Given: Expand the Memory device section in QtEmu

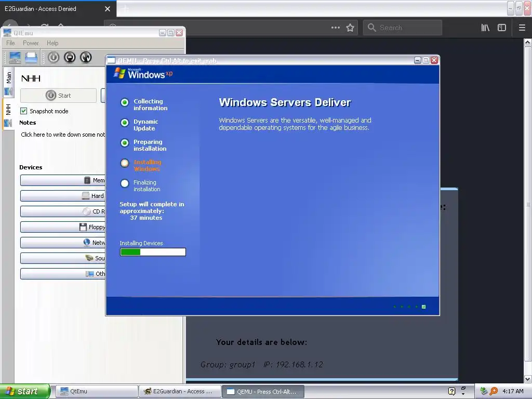Looking at the screenshot, I should [x=63, y=180].
